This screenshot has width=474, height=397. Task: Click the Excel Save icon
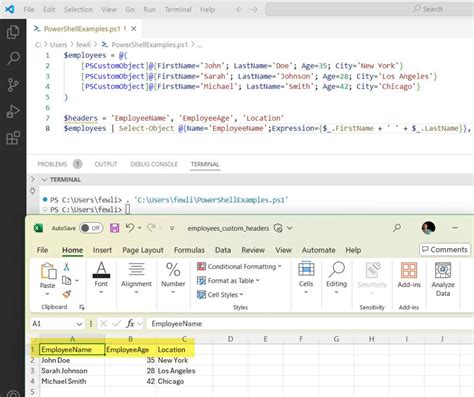point(114,228)
